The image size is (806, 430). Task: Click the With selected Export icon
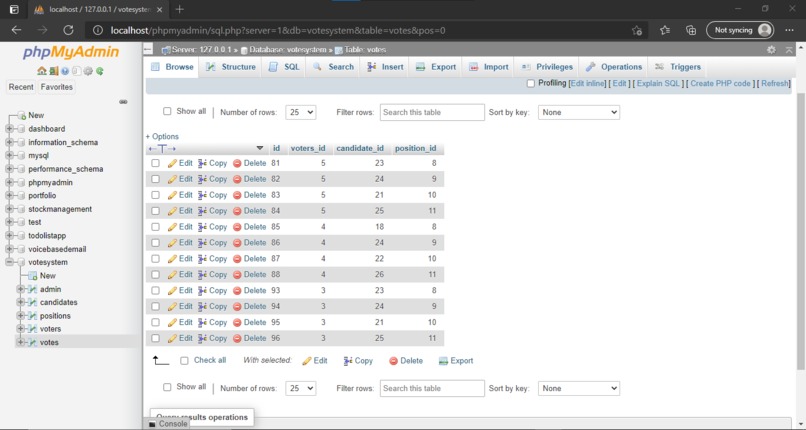443,361
